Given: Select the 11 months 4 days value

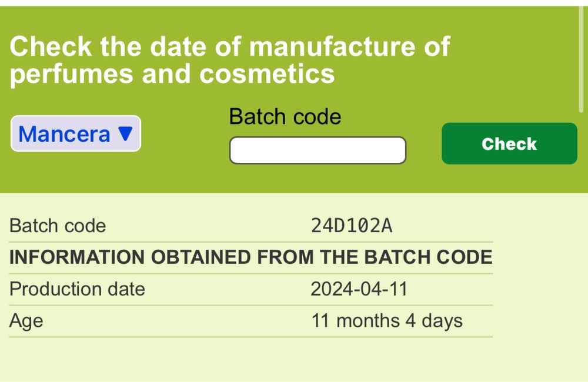Looking at the screenshot, I should coord(386,321).
